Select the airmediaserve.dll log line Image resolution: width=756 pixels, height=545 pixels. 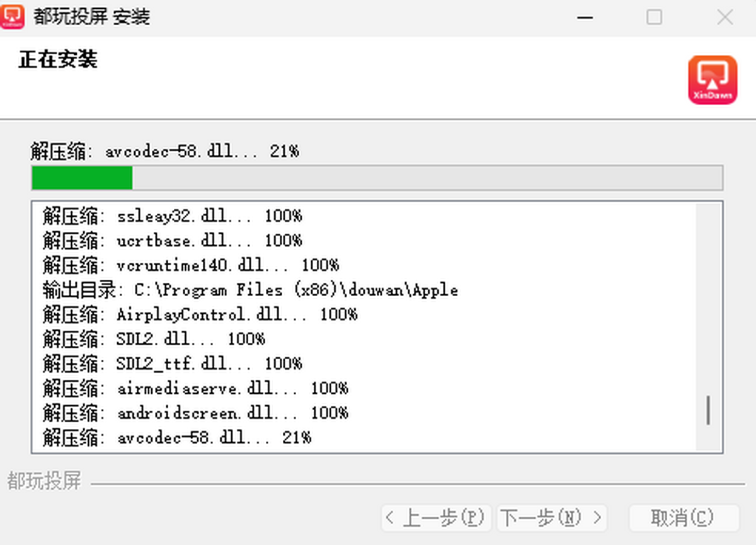point(195,388)
